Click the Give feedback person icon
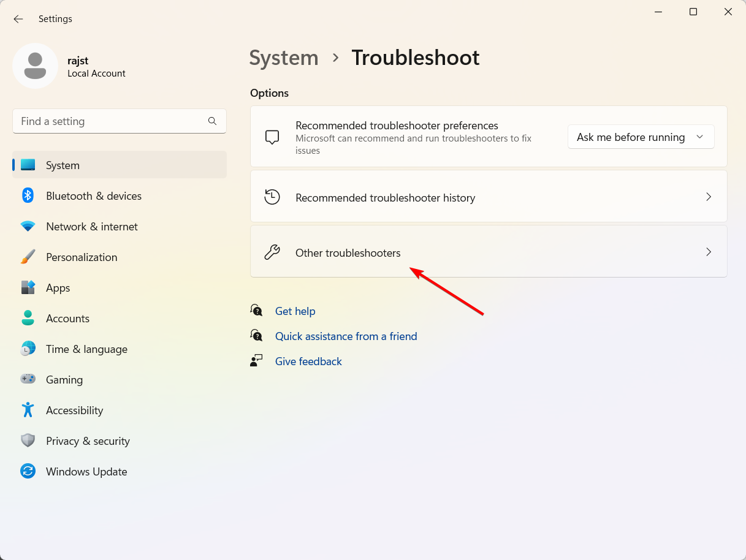The height and width of the screenshot is (560, 746). tap(256, 360)
